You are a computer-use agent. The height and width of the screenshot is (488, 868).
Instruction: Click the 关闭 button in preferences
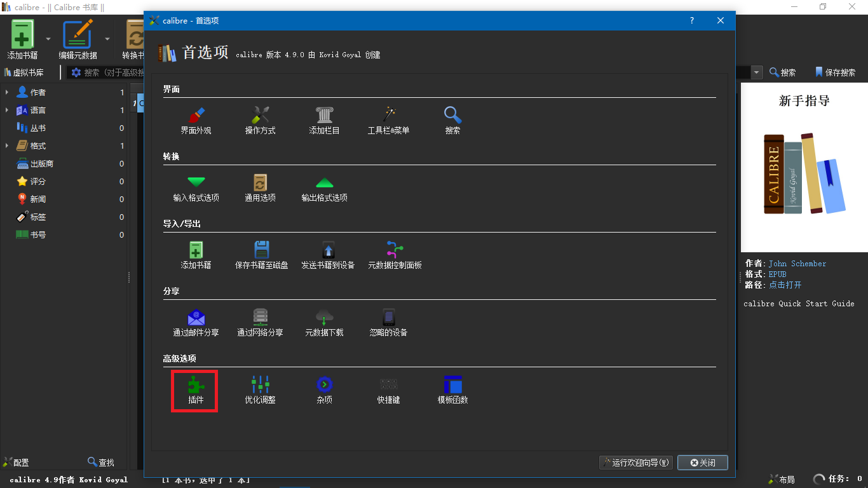pyautogui.click(x=702, y=463)
